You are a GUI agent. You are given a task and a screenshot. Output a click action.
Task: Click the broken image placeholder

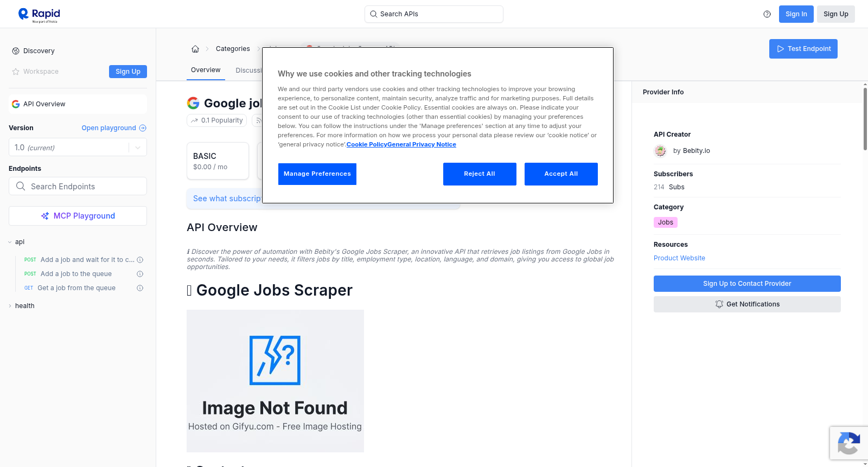[x=275, y=381]
